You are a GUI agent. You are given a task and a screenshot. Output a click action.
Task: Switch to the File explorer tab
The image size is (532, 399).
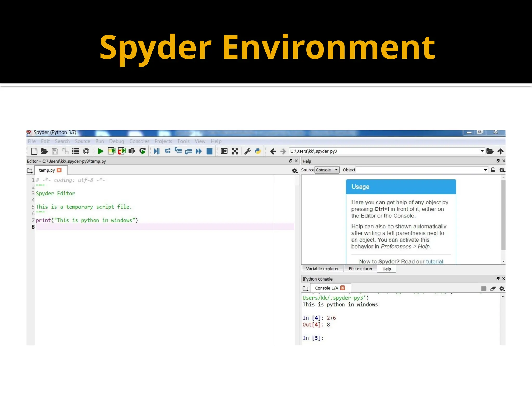click(360, 269)
